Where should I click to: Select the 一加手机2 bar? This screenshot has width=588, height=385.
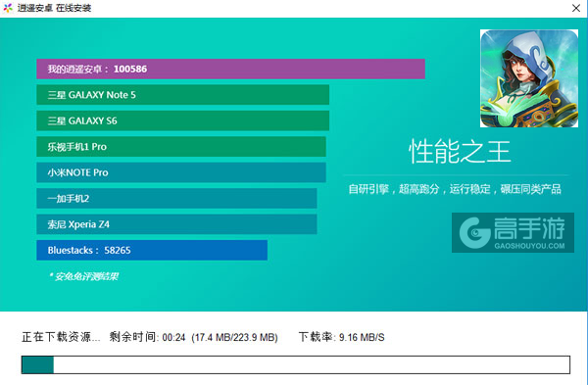(176, 198)
